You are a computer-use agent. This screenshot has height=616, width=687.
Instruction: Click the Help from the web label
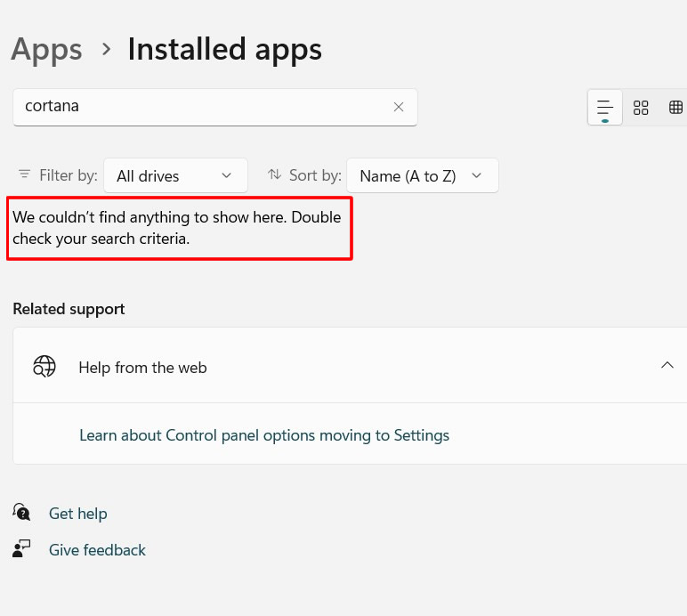142,368
